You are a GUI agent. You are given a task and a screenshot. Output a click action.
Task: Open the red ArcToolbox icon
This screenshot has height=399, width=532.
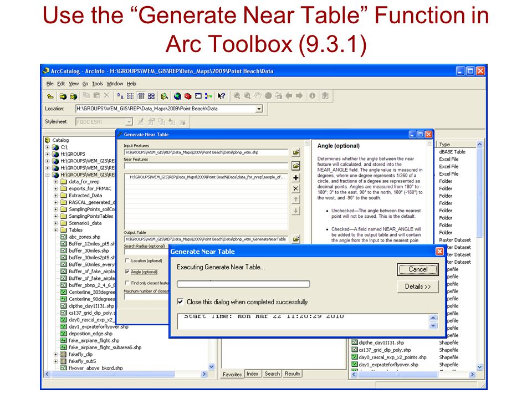point(188,96)
